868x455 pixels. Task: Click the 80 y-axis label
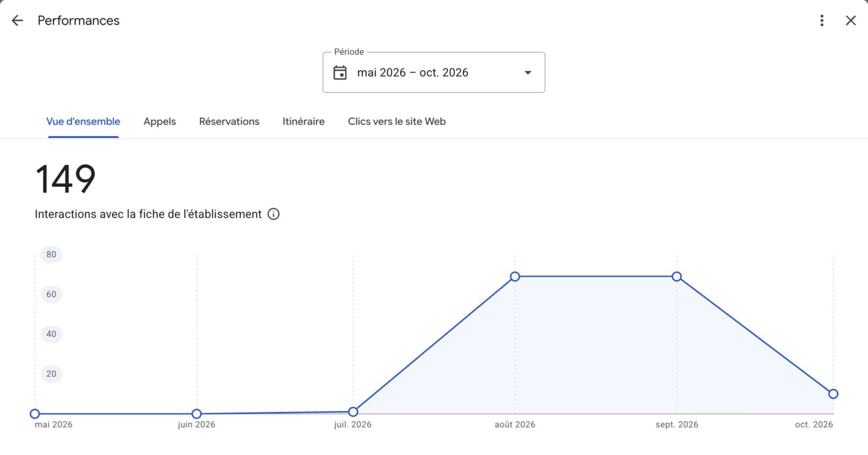pos(51,254)
